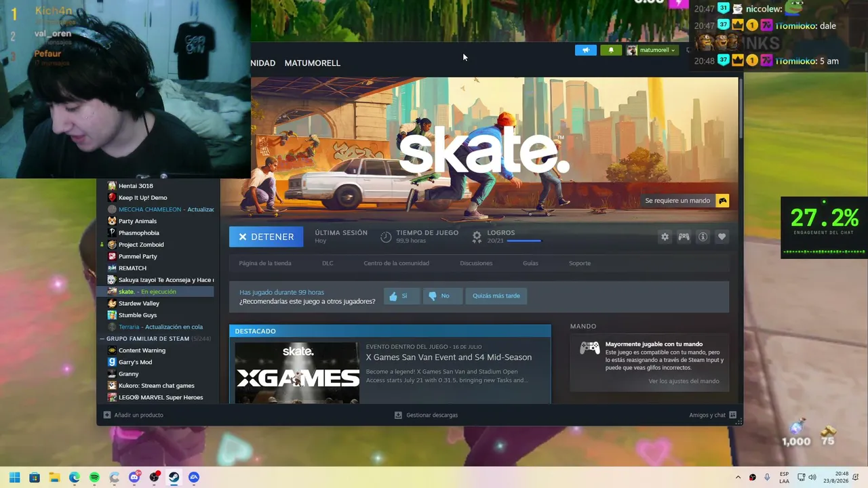Open MATUMORELL profile menu
The height and width of the screenshot is (488, 868).
(313, 63)
